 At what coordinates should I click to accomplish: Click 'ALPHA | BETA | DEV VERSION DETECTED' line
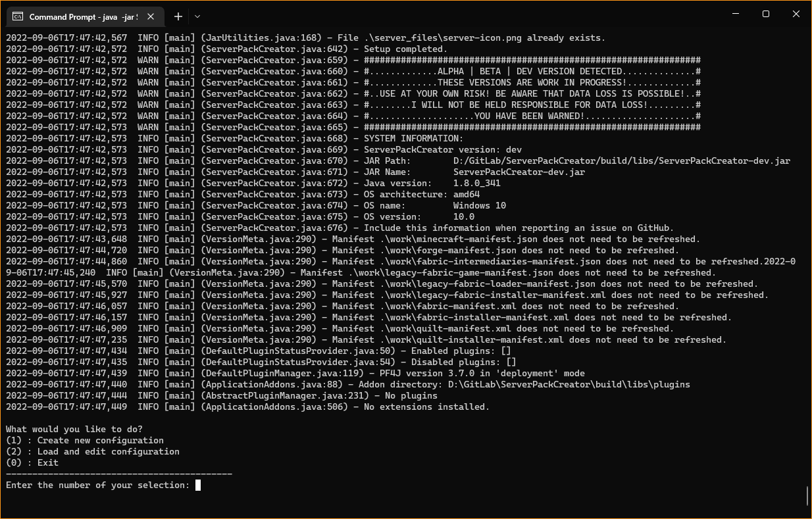coord(353,72)
